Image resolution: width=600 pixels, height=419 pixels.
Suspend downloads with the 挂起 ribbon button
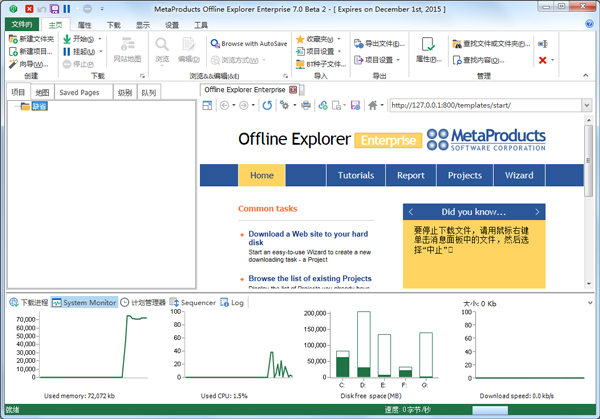[79, 51]
